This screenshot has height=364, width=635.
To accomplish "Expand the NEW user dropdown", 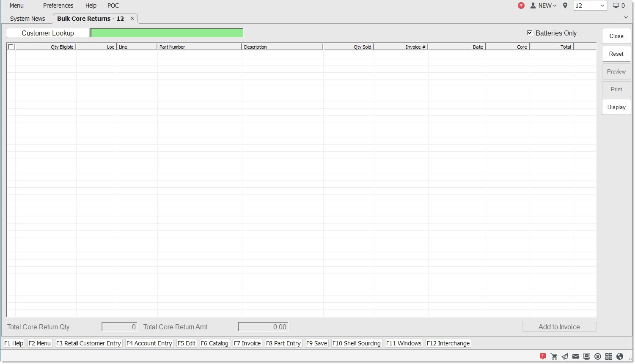I will [544, 5].
